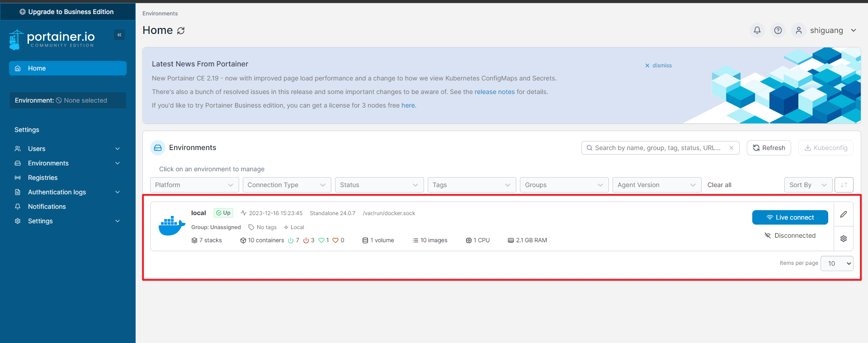Image resolution: width=868 pixels, height=343 pixels.
Task: Expand the Environments sidebar menu
Action: (68, 163)
